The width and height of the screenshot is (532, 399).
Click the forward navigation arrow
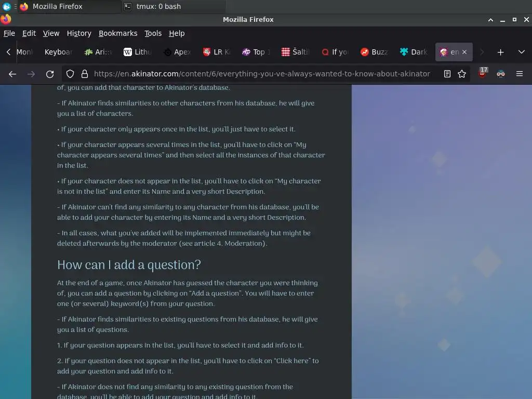[31, 74]
